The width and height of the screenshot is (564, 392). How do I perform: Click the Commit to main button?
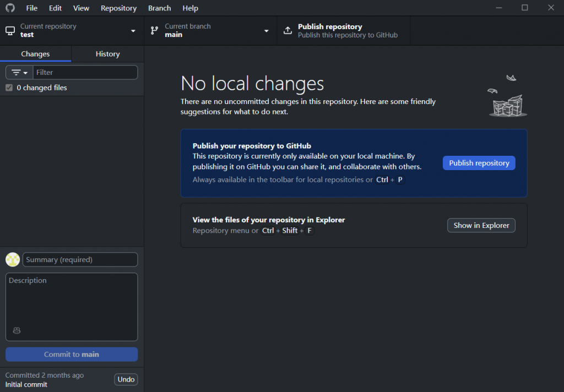coord(72,354)
